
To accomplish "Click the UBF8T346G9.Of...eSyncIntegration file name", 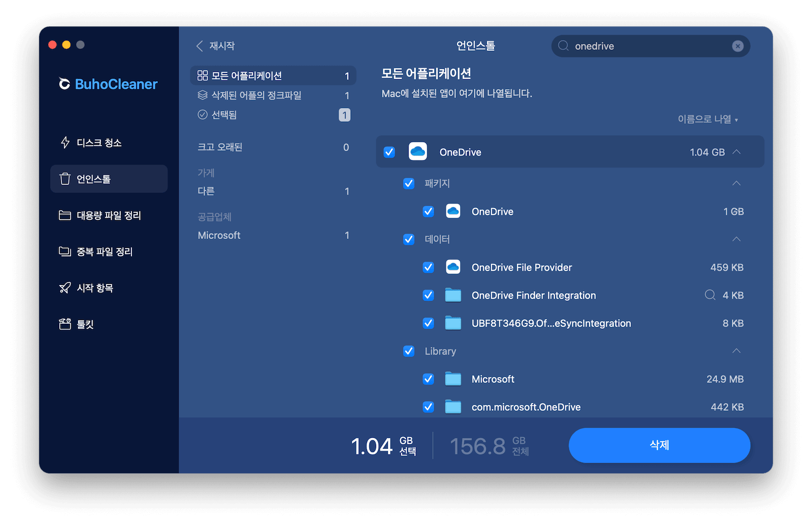I will click(x=551, y=323).
